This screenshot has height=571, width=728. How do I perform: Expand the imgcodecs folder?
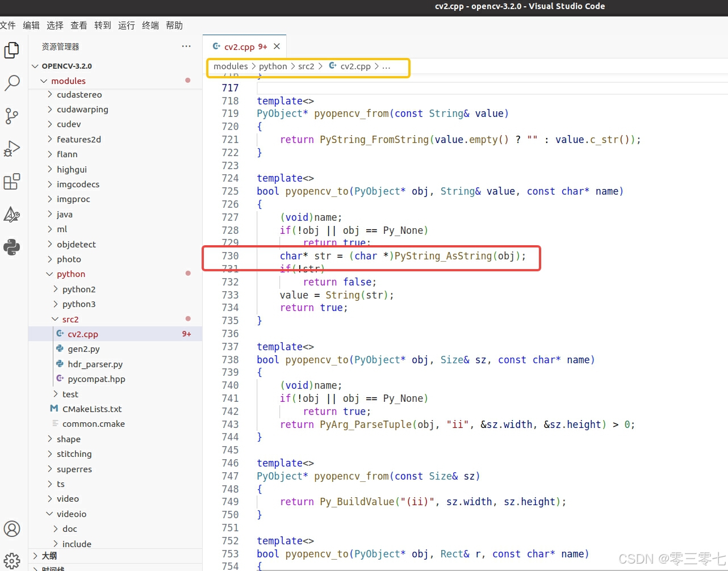pyautogui.click(x=115, y=184)
